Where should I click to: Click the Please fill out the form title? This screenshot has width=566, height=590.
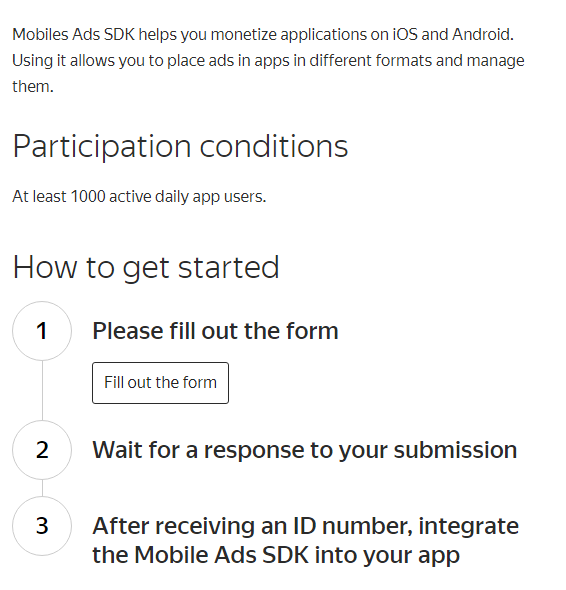(215, 331)
